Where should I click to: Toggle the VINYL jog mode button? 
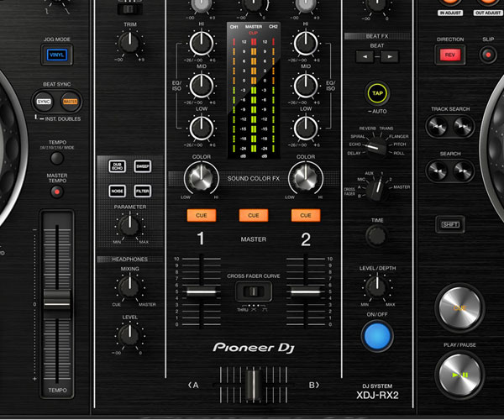tap(57, 55)
